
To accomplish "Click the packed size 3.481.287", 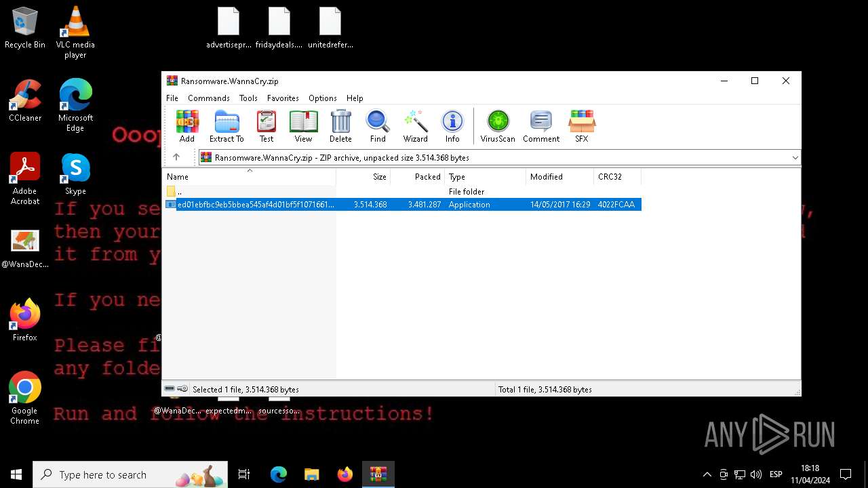I will click(x=425, y=205).
